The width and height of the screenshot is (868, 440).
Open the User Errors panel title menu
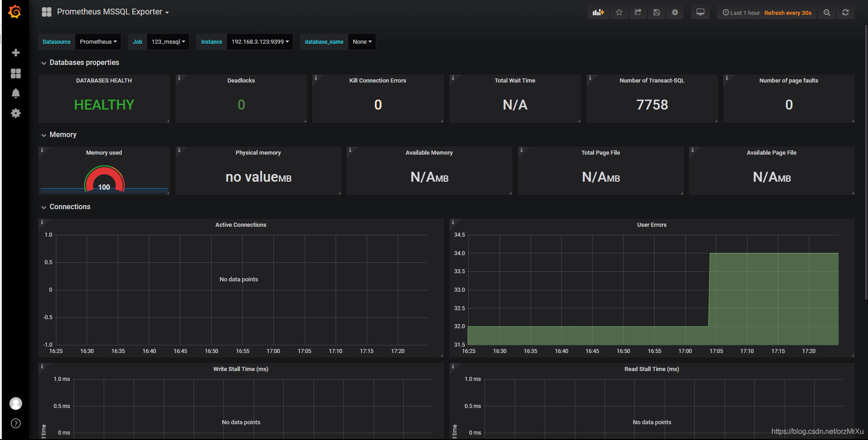click(651, 225)
